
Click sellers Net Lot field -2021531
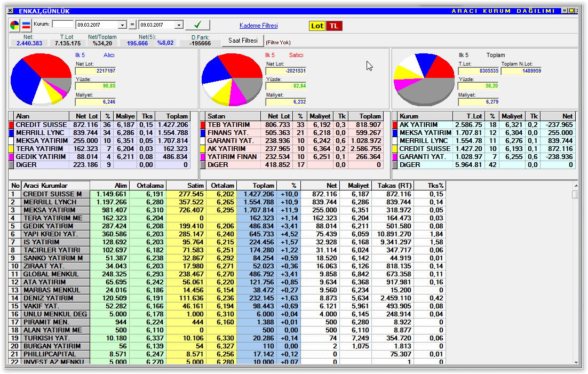286,71
